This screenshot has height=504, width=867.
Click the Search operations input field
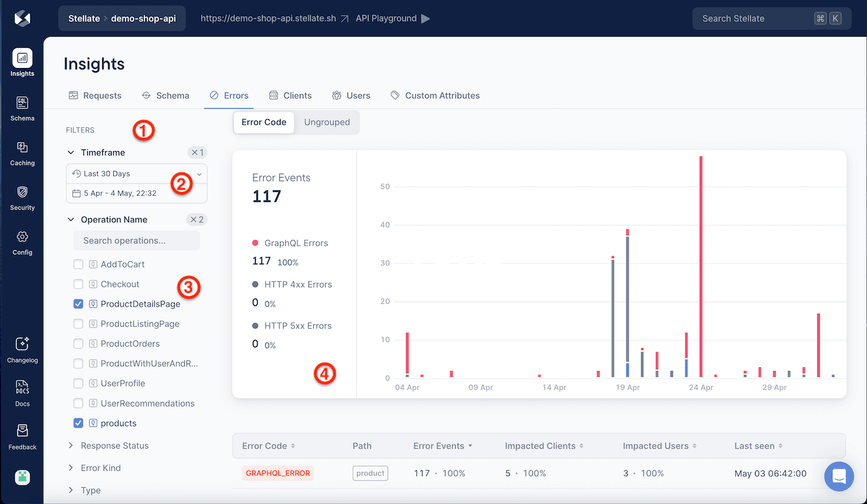tap(137, 240)
